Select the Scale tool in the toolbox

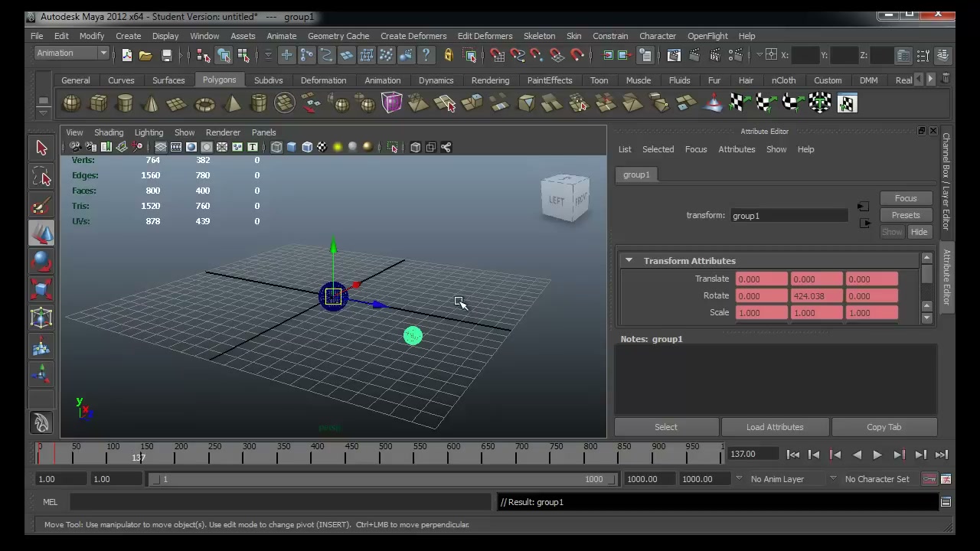click(x=41, y=289)
